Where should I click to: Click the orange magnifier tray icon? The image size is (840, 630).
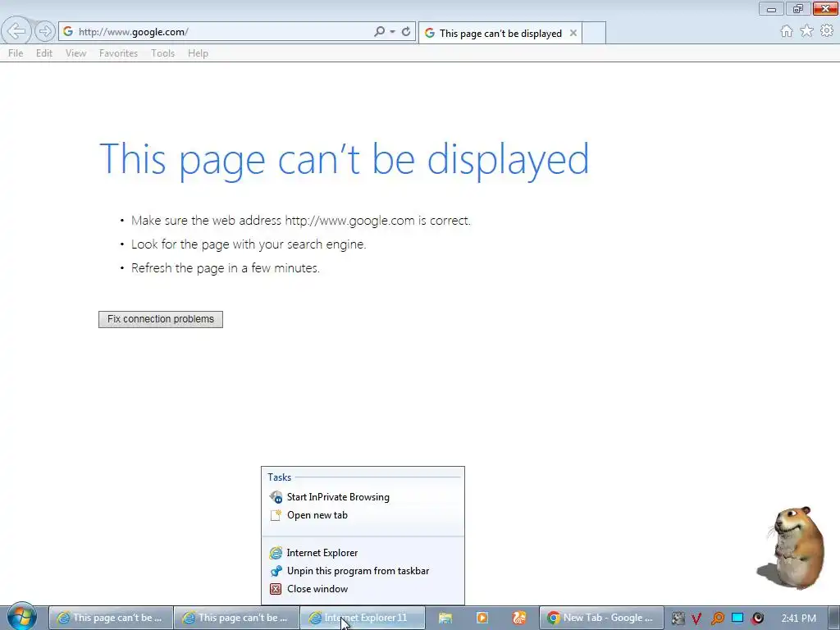click(x=717, y=619)
